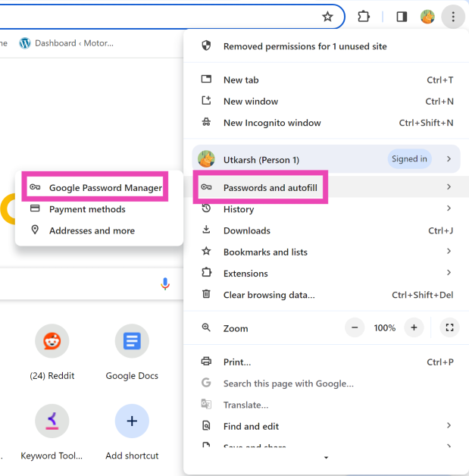This screenshot has width=469, height=476.
Task: Open the Reddit shortcut icon
Action: [x=52, y=342]
